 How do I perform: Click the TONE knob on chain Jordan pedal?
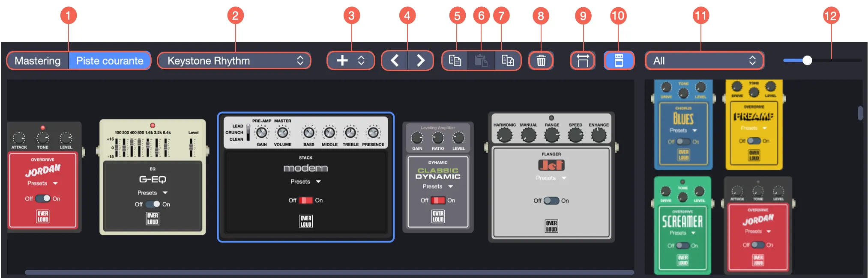42,138
